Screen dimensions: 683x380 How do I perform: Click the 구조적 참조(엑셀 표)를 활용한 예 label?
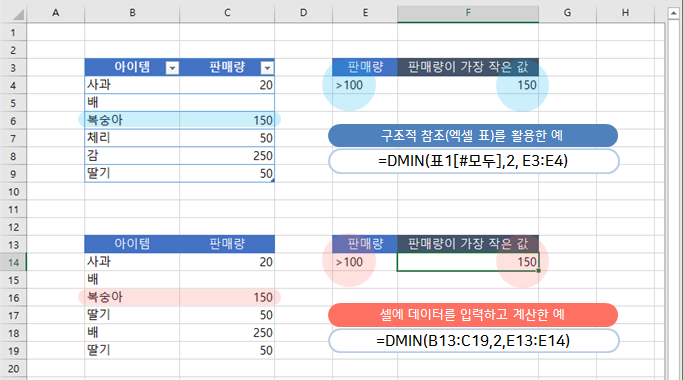(473, 136)
